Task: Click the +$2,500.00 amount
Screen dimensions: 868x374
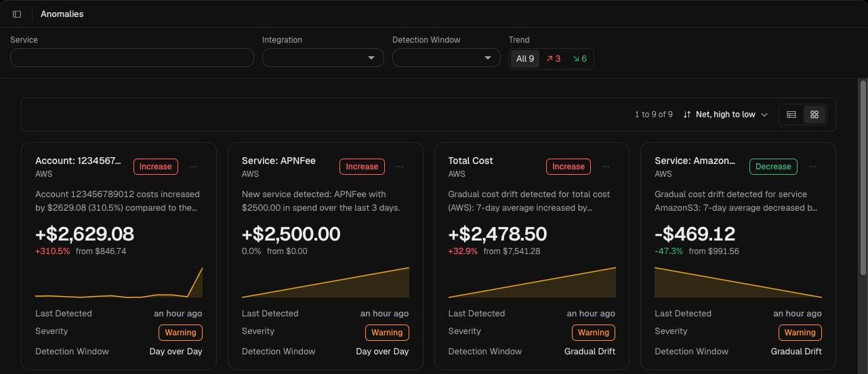Action: (291, 234)
